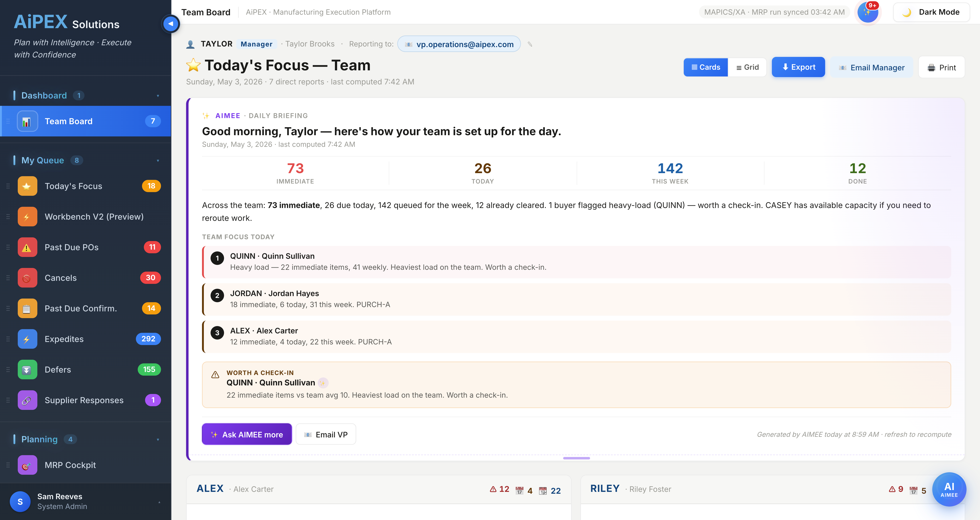Click the Email Manager button

coord(872,68)
